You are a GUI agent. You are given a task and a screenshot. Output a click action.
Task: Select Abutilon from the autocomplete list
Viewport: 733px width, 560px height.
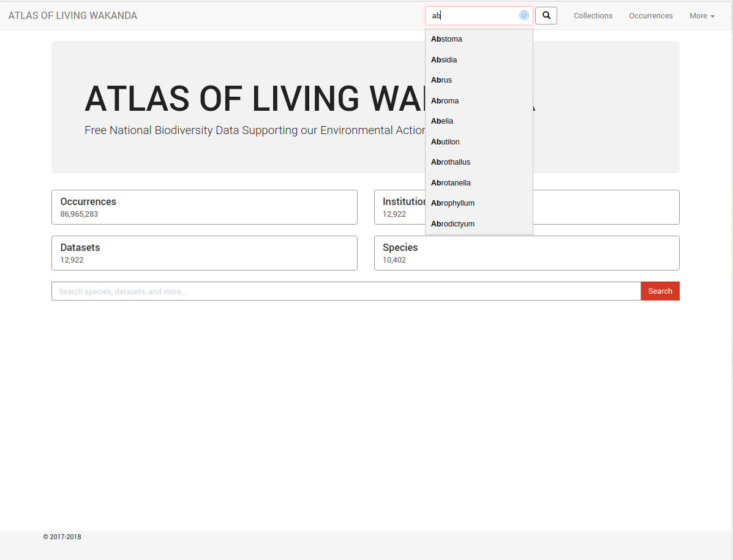pos(479,142)
